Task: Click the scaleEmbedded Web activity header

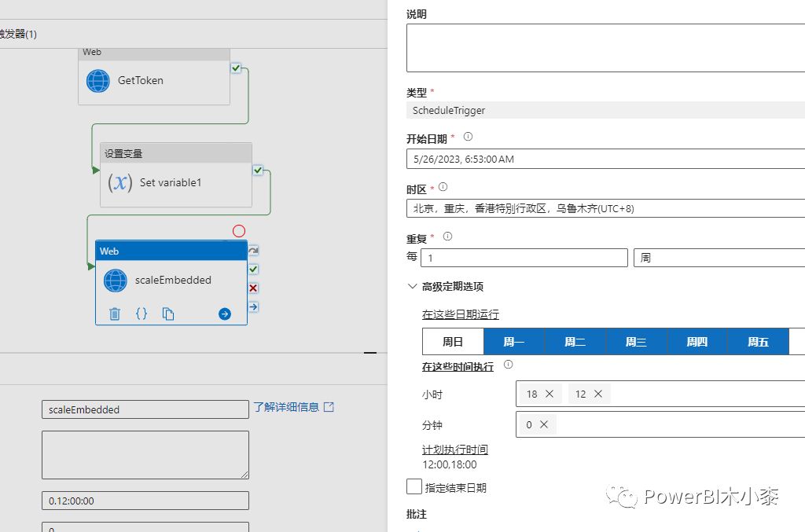Action: click(x=171, y=251)
